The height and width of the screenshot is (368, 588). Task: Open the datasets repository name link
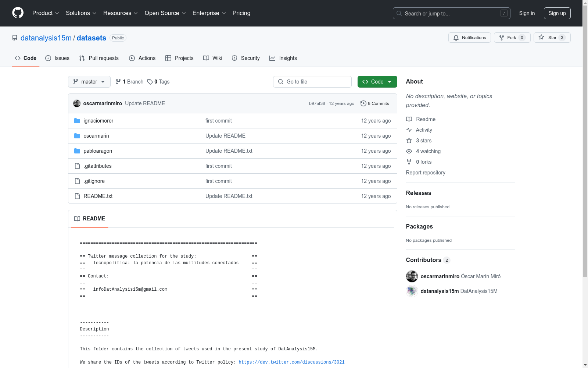[92, 38]
